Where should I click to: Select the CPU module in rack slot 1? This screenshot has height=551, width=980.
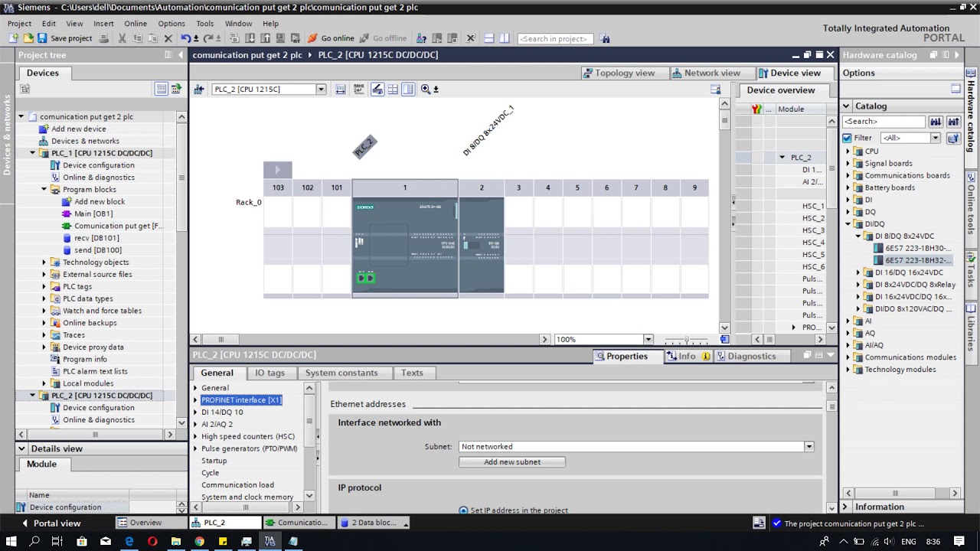coord(405,246)
